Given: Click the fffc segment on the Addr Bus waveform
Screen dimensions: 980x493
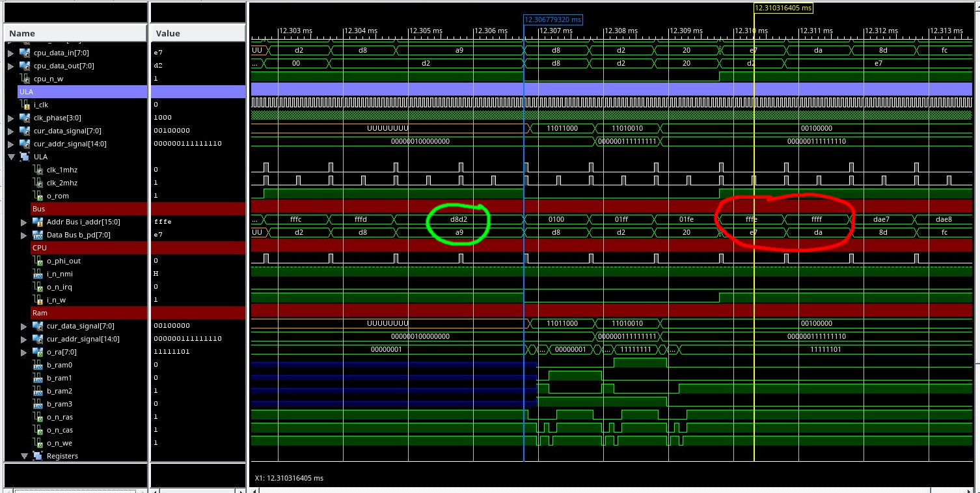Looking at the screenshot, I should (x=298, y=219).
